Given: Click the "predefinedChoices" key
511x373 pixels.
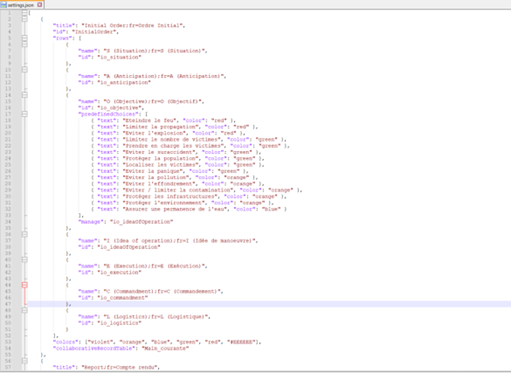Looking at the screenshot, I should click(108, 114).
